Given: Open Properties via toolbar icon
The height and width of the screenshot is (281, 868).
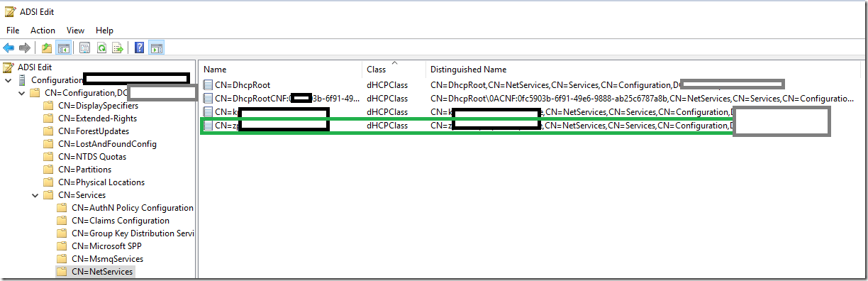Looking at the screenshot, I should [x=85, y=48].
